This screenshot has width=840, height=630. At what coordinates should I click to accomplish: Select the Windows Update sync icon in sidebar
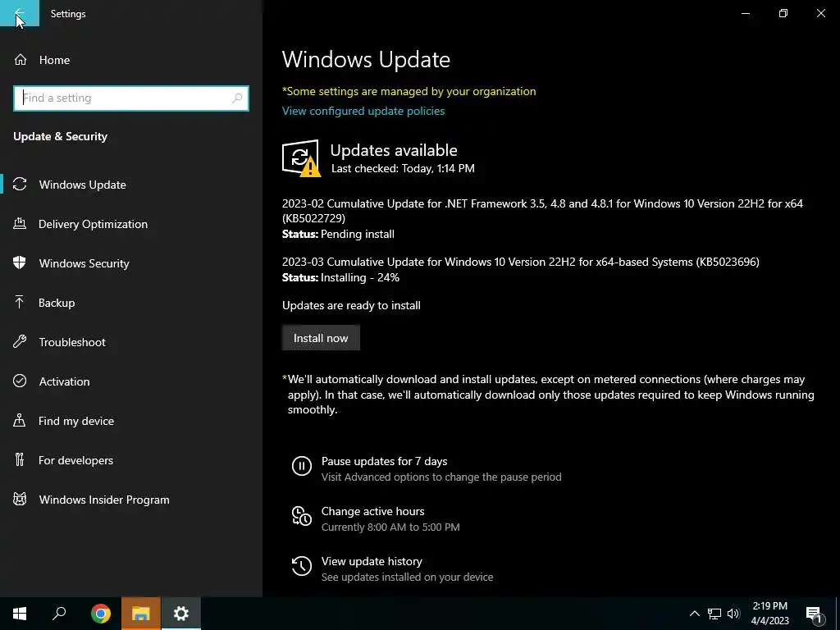click(x=20, y=185)
